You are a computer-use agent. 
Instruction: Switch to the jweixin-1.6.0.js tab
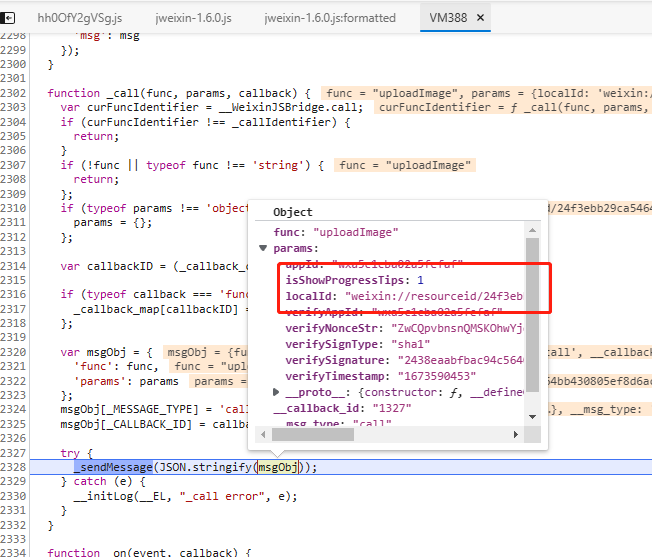coord(193,18)
